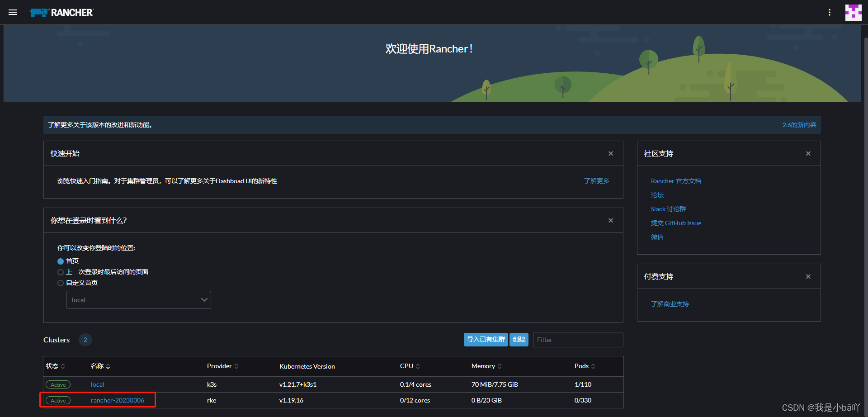Open the user avatar menu
The height and width of the screenshot is (417, 868).
click(x=854, y=12)
